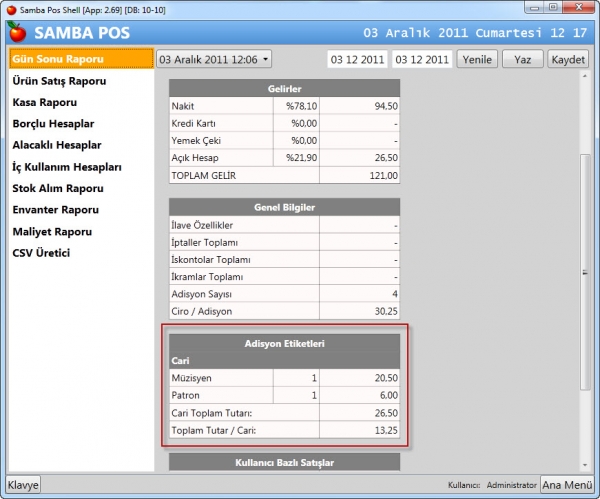Click the title bar apple icon
The width and height of the screenshot is (600, 499).
tap(12, 10)
